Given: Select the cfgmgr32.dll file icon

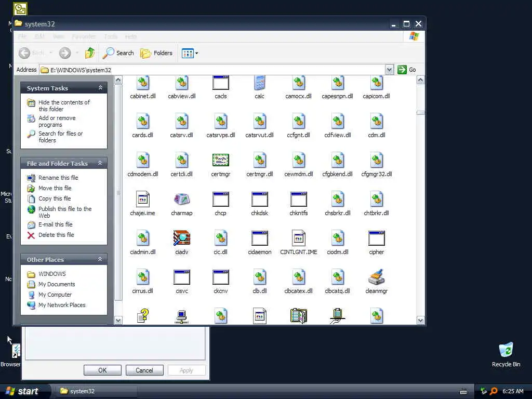Looking at the screenshot, I should tap(376, 160).
